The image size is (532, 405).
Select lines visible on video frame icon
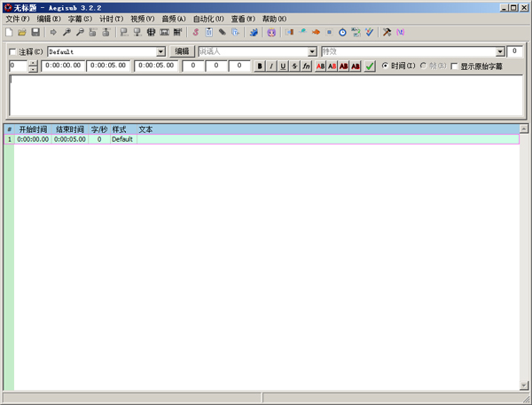coord(151,32)
